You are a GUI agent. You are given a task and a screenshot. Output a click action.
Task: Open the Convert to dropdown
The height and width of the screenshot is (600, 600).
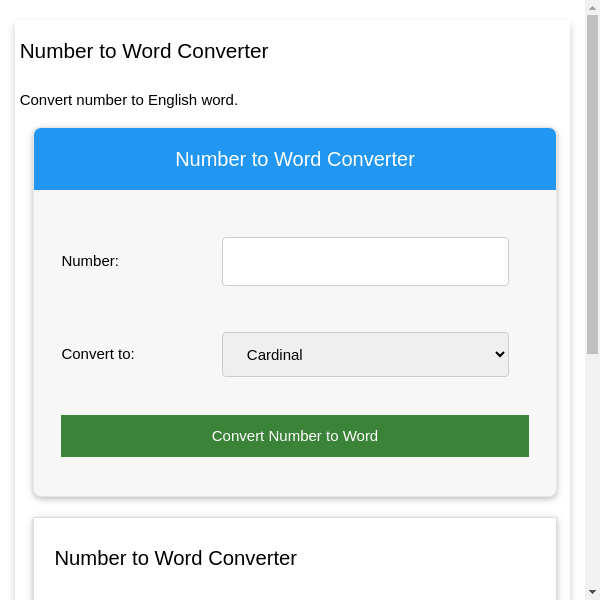[365, 354]
